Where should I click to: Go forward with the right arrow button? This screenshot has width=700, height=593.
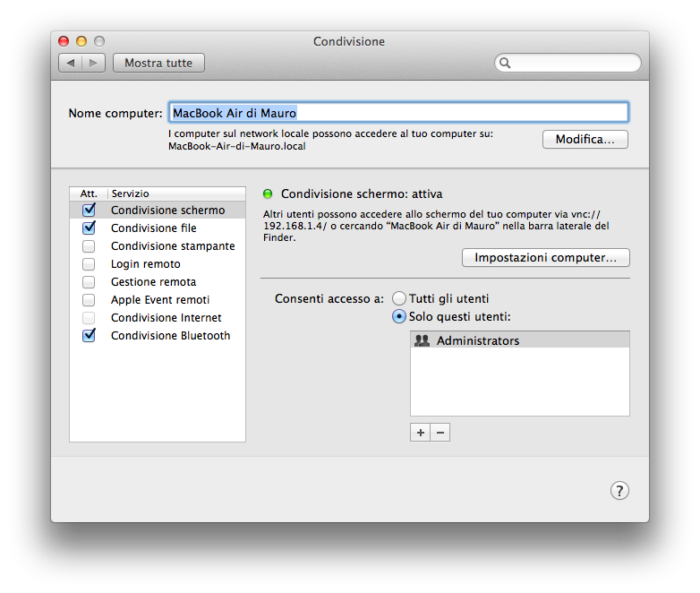(93, 63)
